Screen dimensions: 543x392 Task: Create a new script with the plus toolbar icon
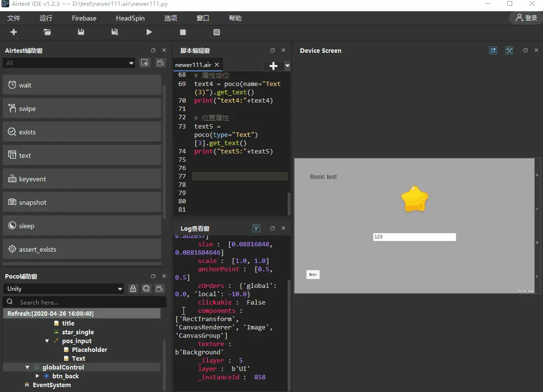click(14, 32)
